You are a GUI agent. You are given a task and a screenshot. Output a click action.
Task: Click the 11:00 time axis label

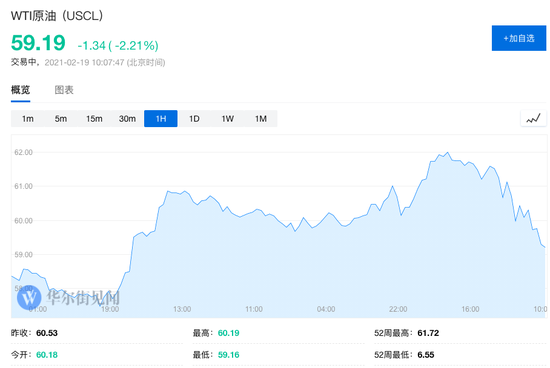click(254, 309)
